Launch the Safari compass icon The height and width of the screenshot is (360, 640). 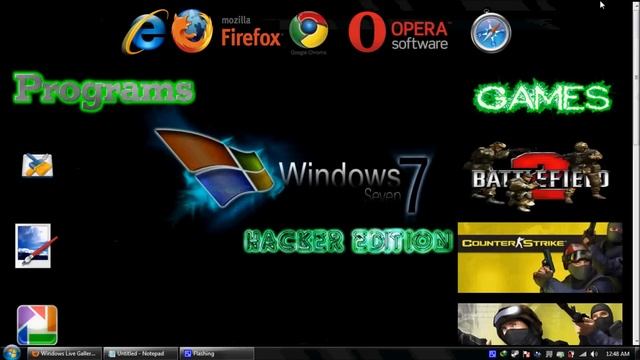[491, 32]
